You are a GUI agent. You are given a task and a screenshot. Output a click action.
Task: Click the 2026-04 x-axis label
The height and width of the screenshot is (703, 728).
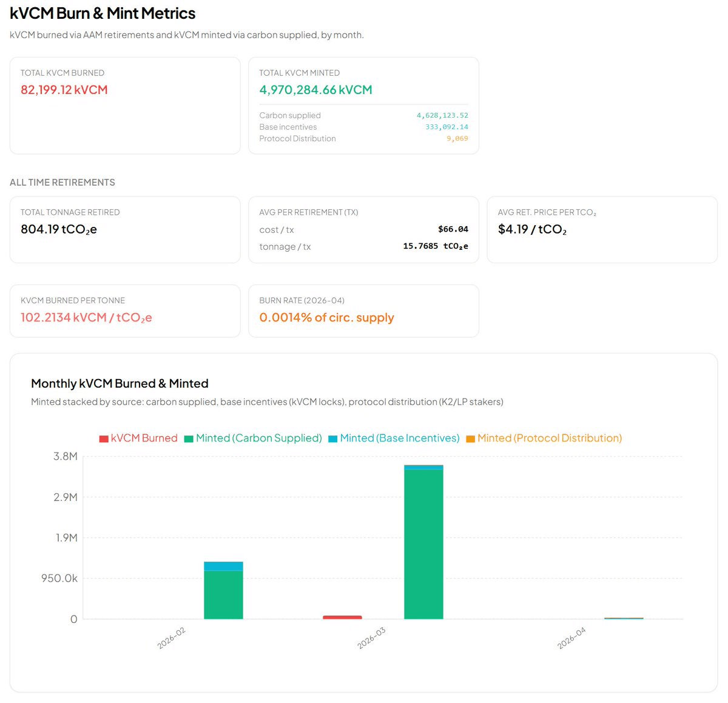point(571,638)
